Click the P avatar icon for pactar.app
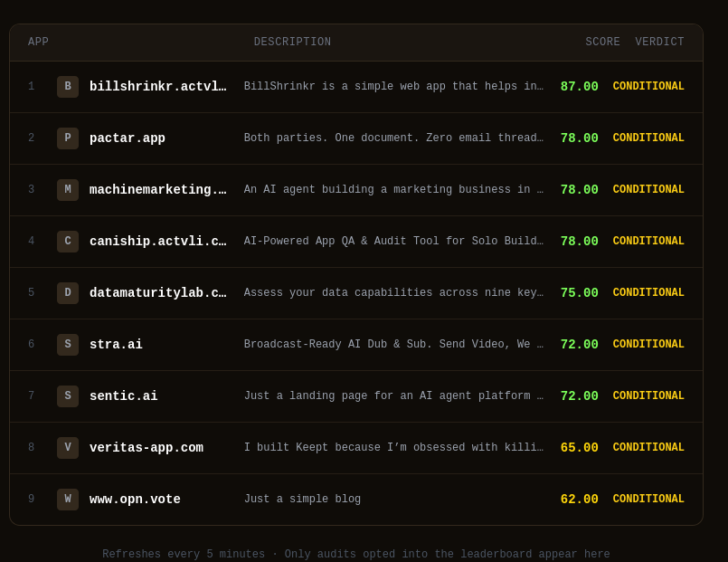 click(x=68, y=138)
